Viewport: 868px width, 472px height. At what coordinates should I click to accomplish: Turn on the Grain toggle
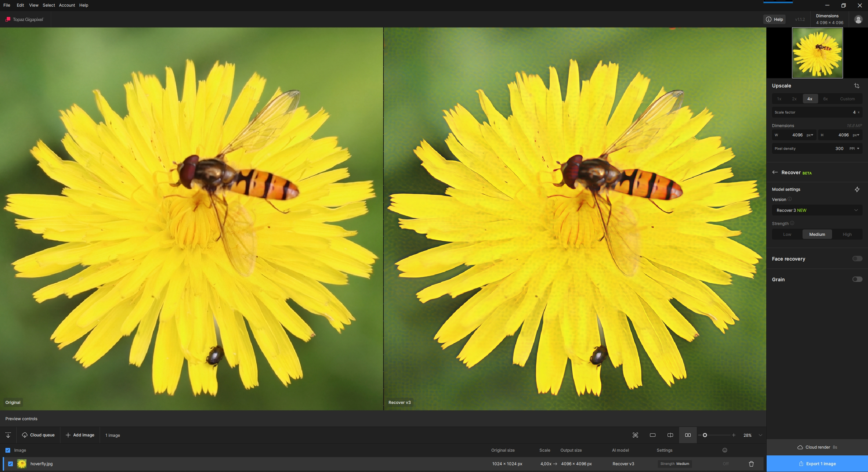point(857,280)
